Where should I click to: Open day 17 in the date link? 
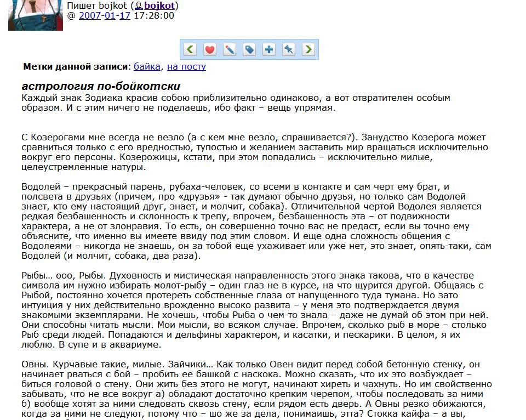[125, 16]
